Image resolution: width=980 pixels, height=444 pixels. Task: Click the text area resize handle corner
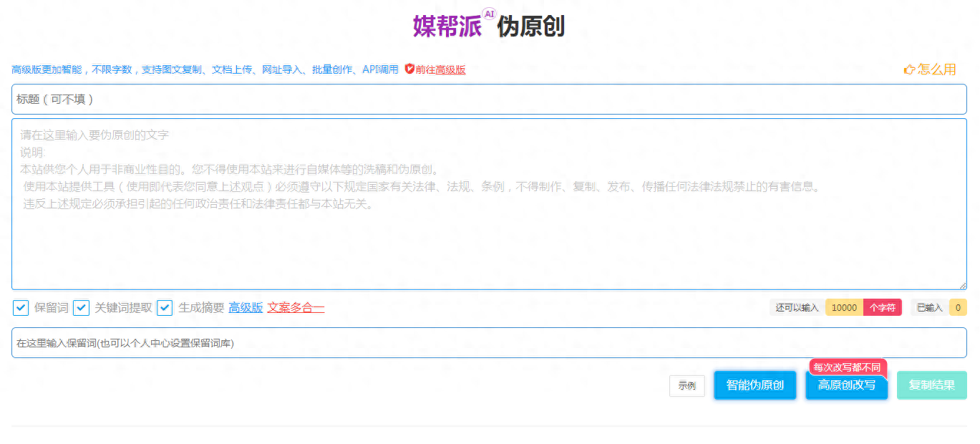pos(962,285)
